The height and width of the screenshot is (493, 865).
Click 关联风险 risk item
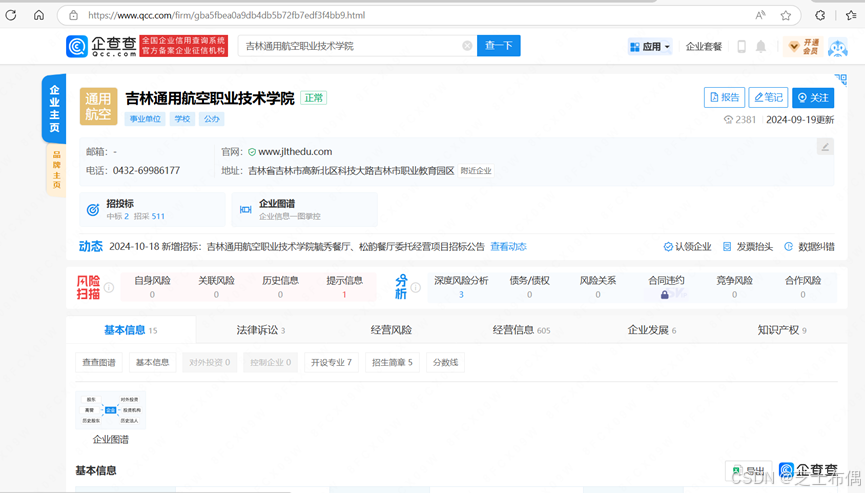[216, 287]
